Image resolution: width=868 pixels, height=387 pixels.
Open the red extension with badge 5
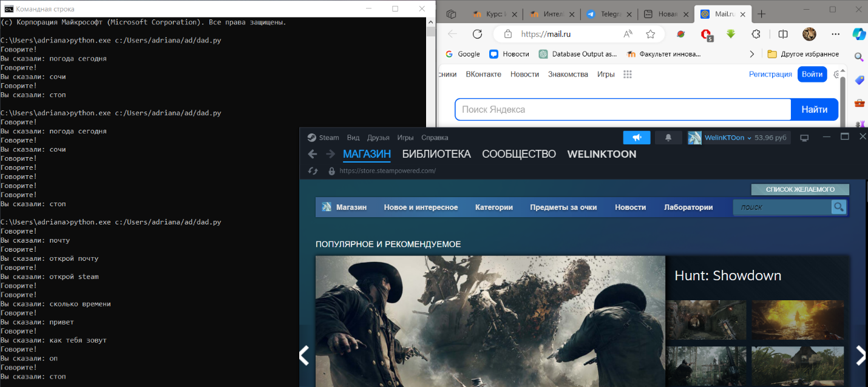[706, 35]
